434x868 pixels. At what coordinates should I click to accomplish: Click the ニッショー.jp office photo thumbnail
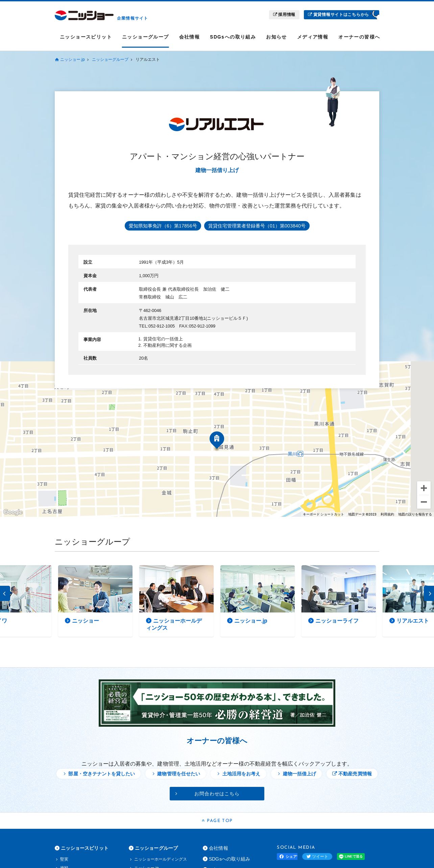[x=258, y=589]
